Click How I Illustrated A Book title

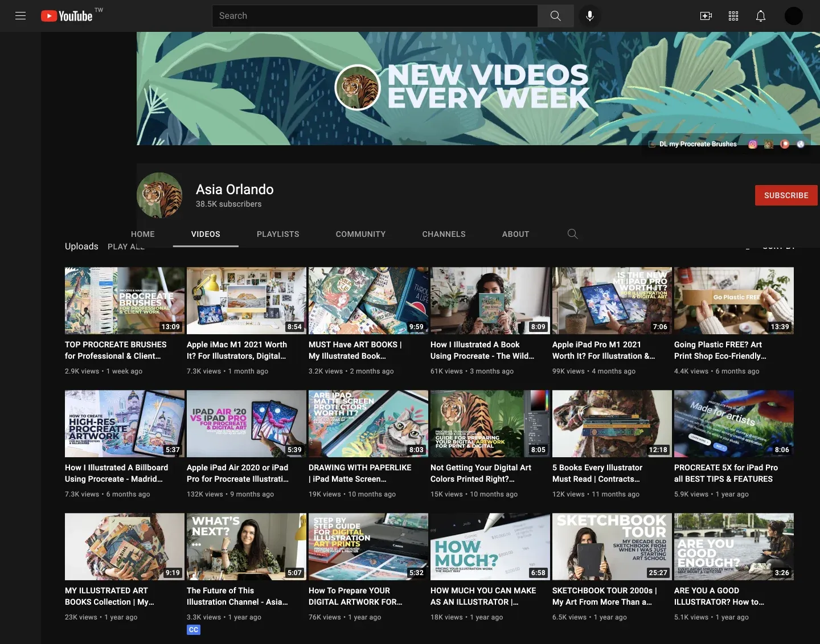point(482,350)
